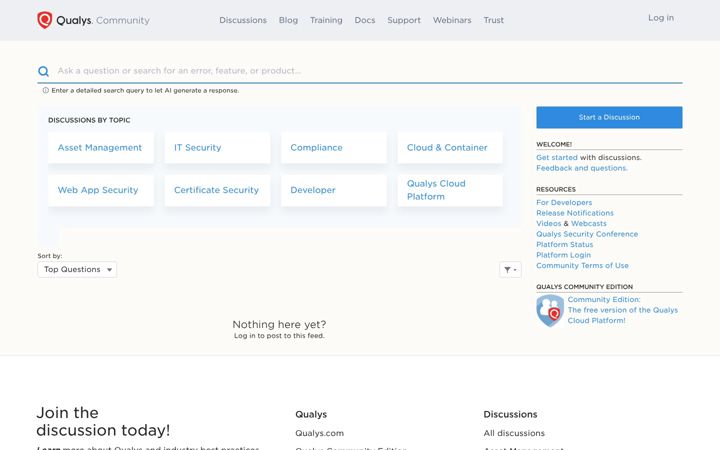720x450 pixels.
Task: Click the Qualys Community logo
Action: point(93,20)
